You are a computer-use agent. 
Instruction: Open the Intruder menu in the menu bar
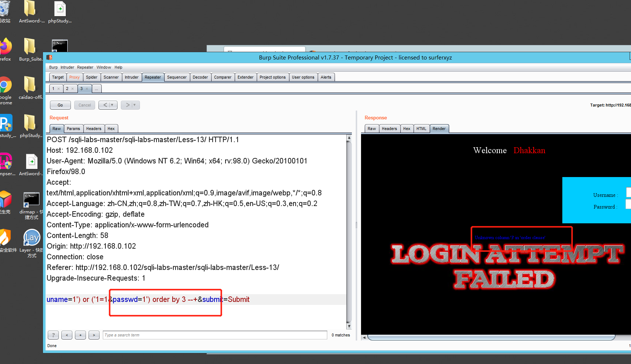[67, 67]
